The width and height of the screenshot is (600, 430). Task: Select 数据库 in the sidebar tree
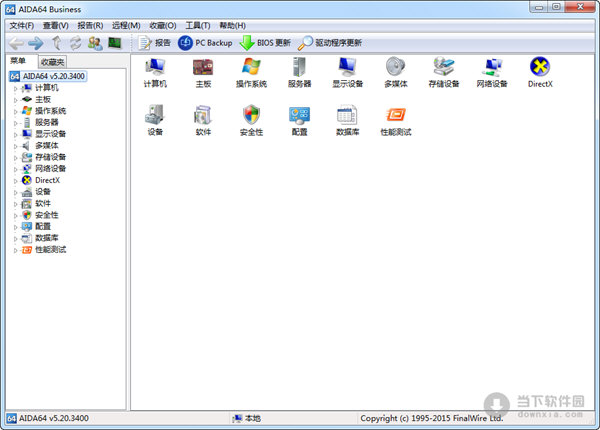click(40, 238)
